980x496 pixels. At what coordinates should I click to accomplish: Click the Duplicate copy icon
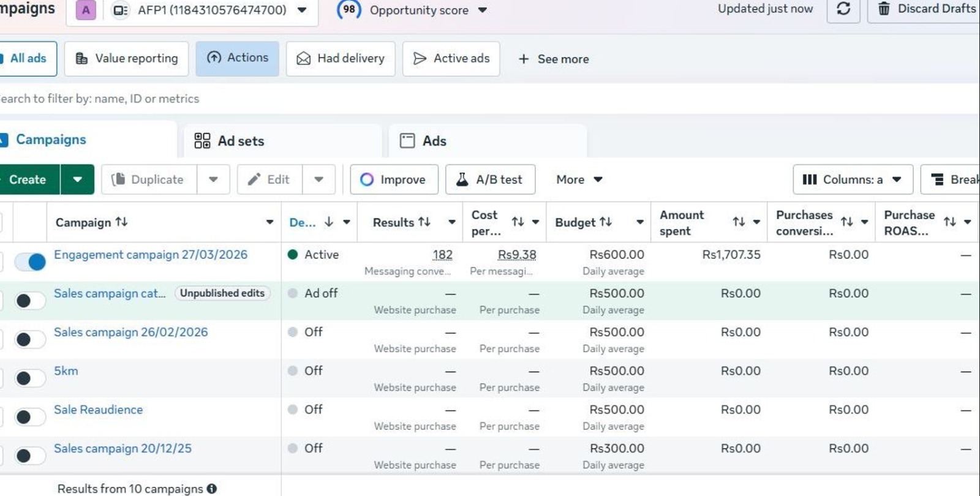click(118, 179)
